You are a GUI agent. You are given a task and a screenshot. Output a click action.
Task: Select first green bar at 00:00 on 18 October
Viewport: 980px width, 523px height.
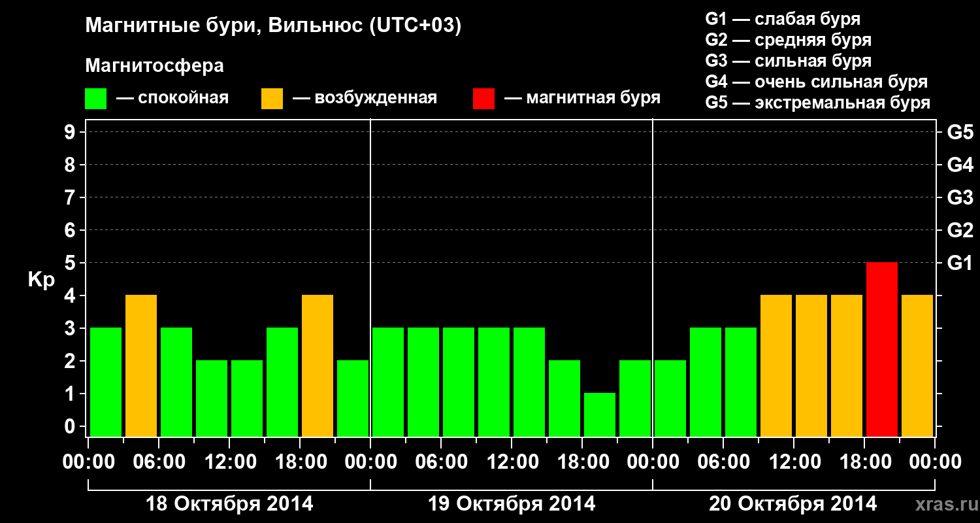(x=106, y=382)
